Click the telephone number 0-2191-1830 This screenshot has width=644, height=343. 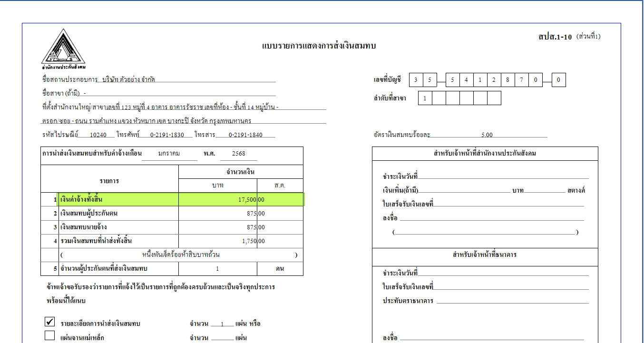coord(166,135)
